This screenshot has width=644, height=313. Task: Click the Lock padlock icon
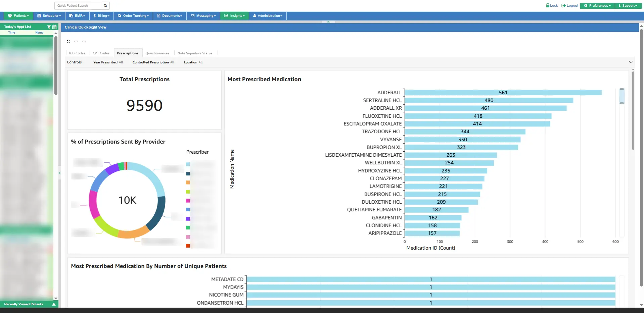coord(548,5)
